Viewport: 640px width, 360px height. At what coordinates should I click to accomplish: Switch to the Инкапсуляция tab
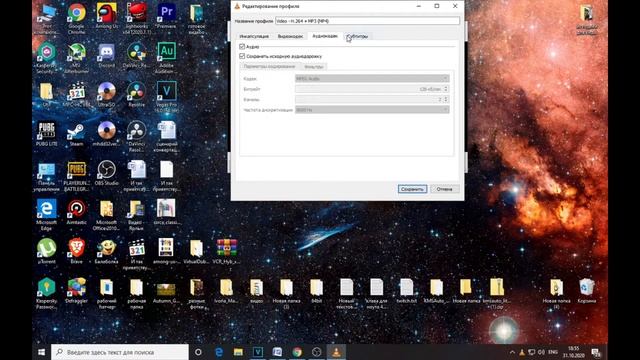click(254, 36)
